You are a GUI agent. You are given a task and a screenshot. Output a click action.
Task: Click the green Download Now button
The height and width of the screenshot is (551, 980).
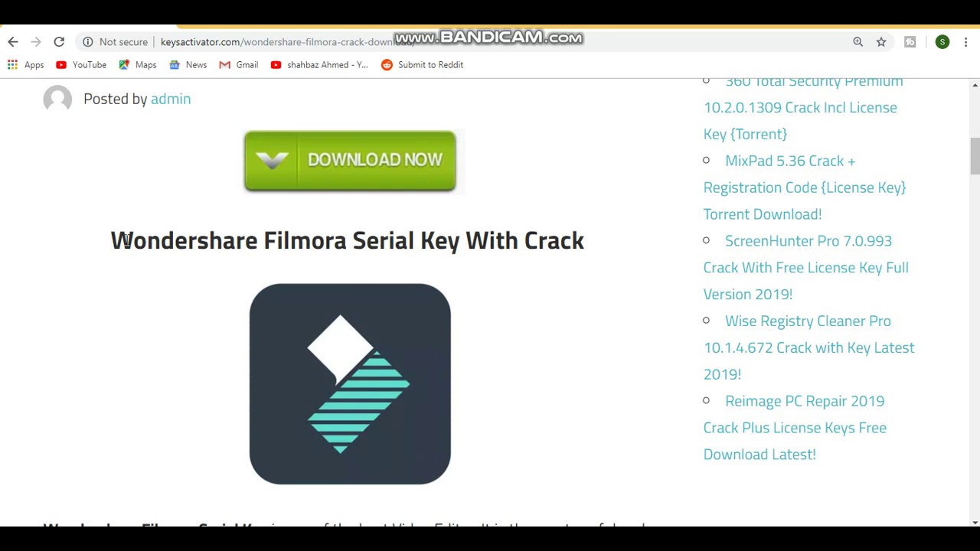click(x=350, y=161)
